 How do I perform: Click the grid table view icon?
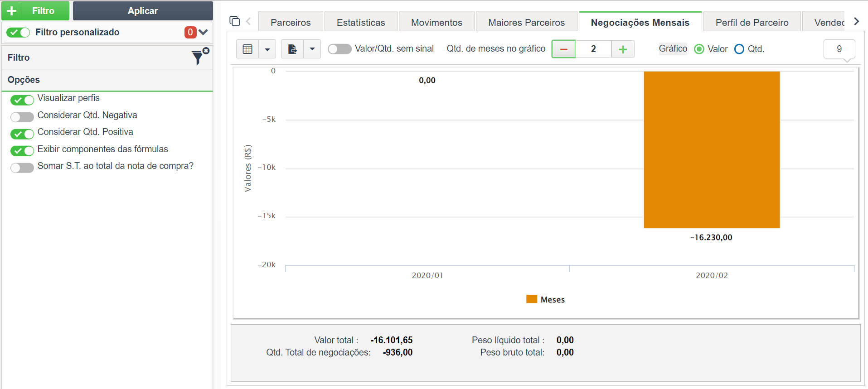point(247,49)
